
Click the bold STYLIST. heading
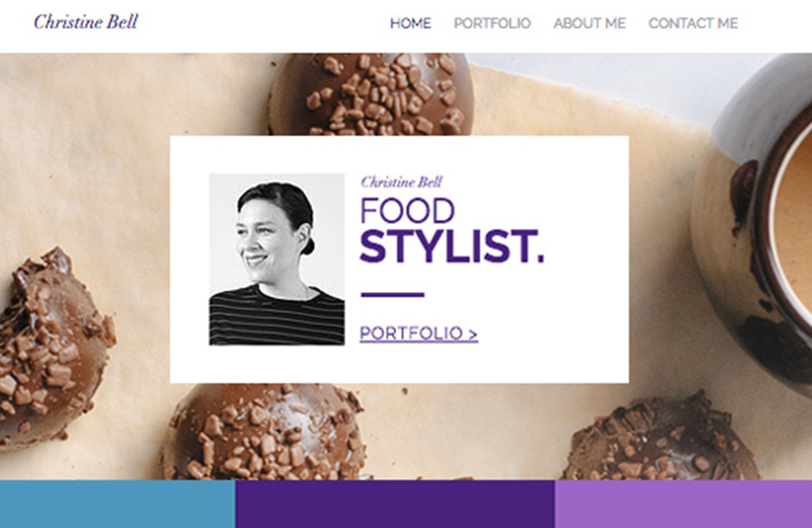tap(452, 247)
